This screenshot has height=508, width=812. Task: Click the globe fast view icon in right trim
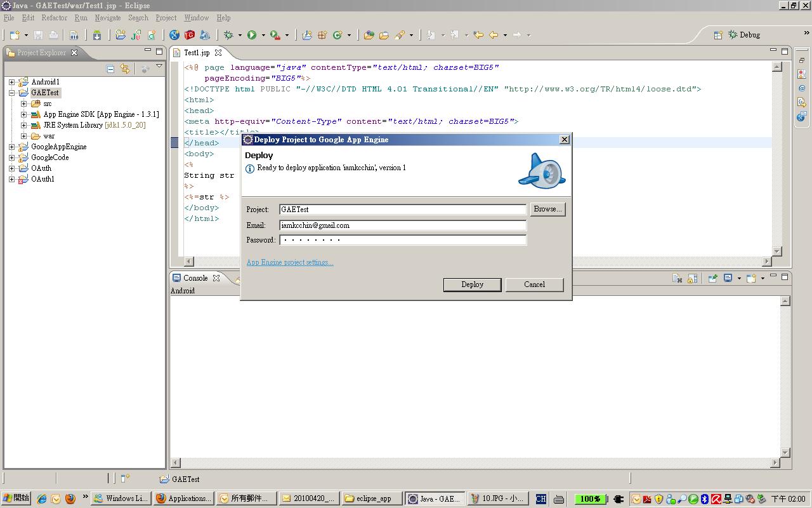click(802, 116)
